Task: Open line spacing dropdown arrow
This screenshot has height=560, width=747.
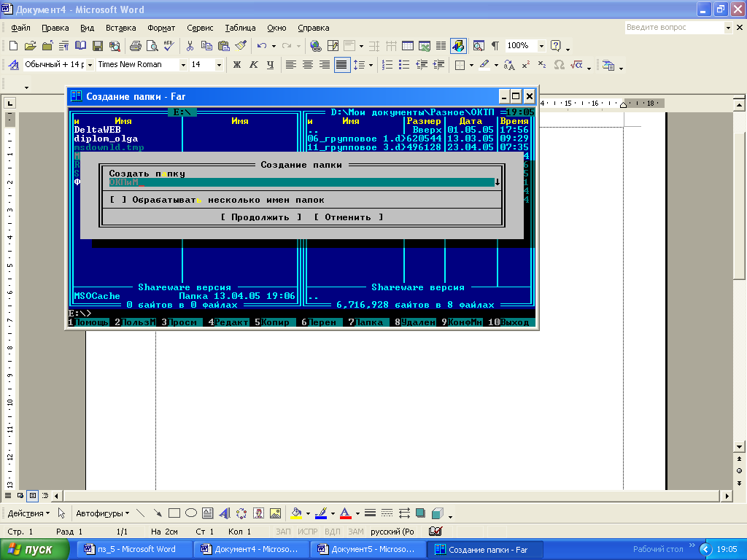Action: point(371,65)
